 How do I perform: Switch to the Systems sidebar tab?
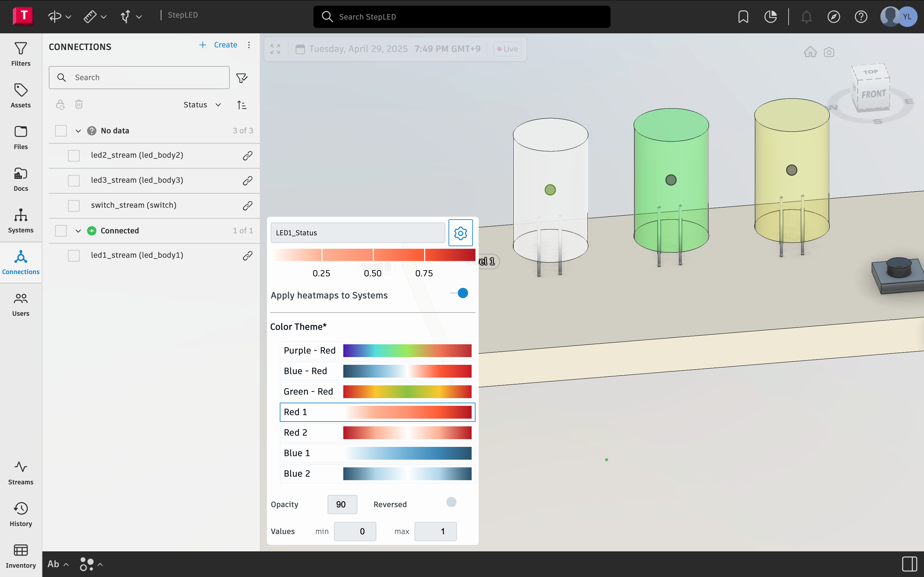21,221
